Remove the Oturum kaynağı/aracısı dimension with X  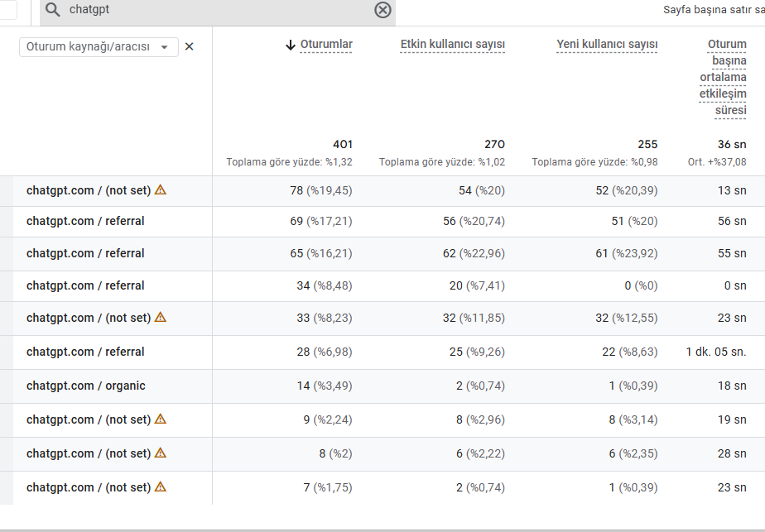[x=189, y=46]
